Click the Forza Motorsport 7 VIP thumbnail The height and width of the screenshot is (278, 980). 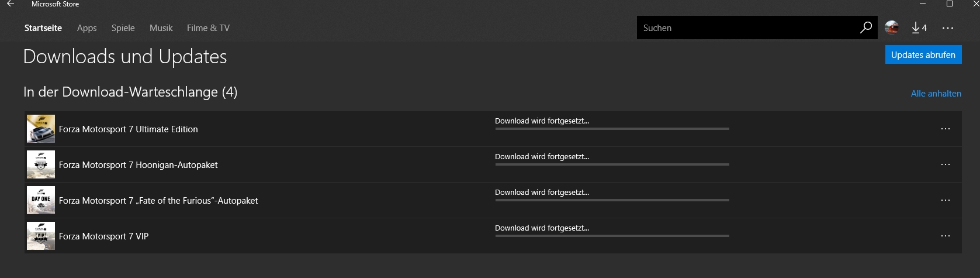pos(41,236)
